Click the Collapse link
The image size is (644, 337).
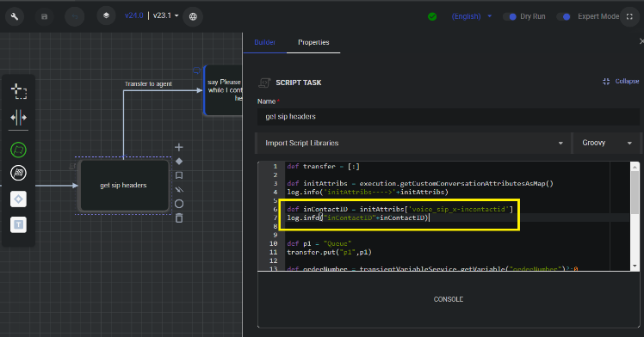[x=621, y=82]
